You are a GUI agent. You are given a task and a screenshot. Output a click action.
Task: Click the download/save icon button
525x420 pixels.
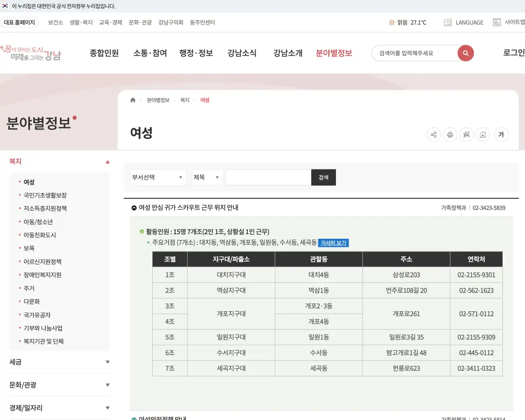(x=483, y=135)
